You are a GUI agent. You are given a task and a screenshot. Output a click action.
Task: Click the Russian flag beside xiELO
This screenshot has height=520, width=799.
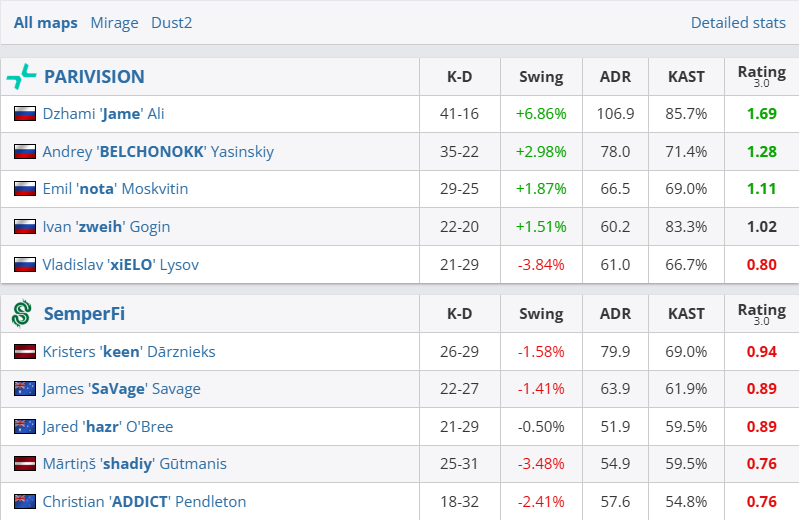tap(25, 265)
